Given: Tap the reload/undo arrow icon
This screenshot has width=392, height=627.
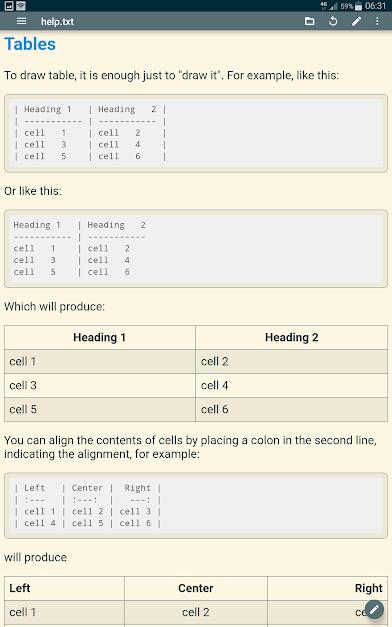Looking at the screenshot, I should coord(333,21).
